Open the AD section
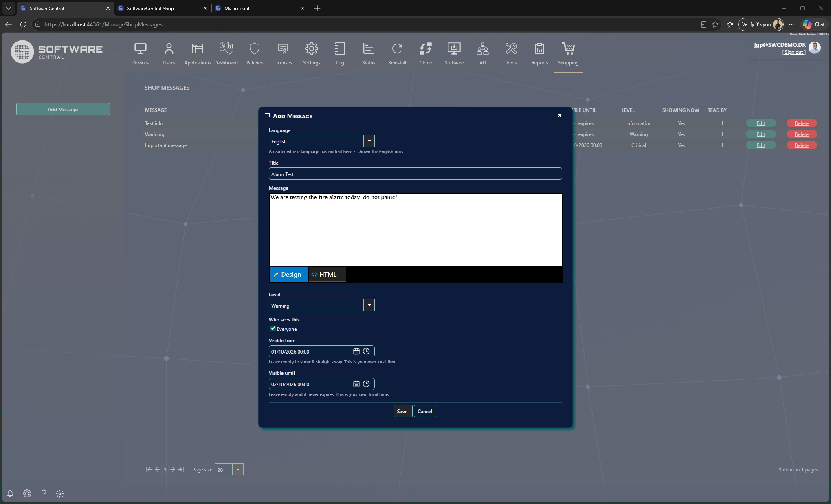 click(x=483, y=54)
